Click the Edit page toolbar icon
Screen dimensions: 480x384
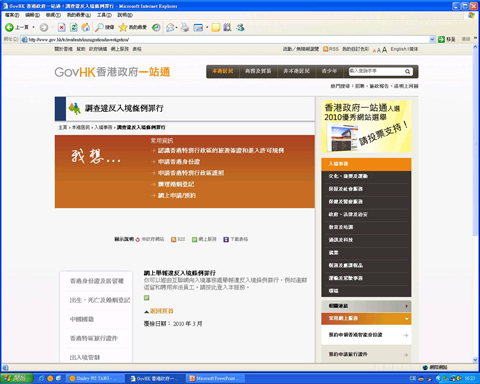[198, 27]
